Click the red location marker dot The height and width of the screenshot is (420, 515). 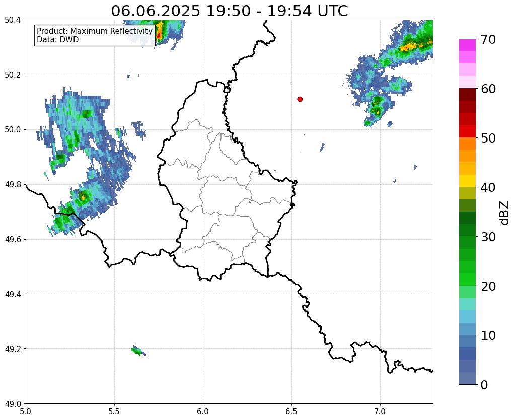coord(300,99)
